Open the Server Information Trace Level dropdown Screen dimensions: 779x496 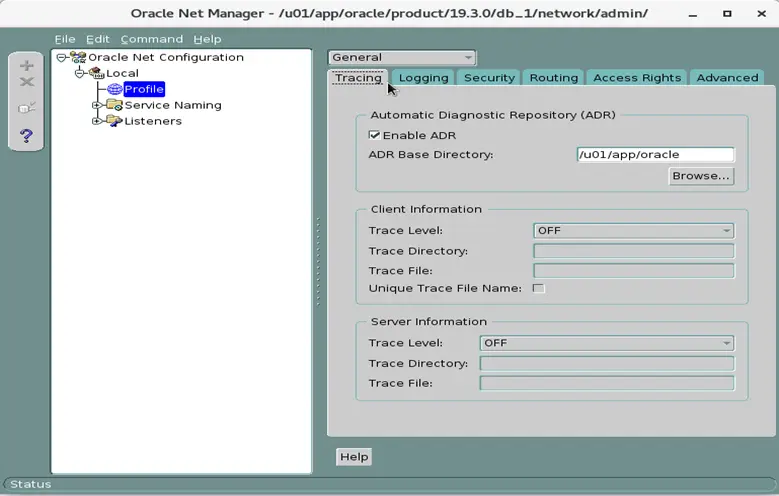coord(607,343)
